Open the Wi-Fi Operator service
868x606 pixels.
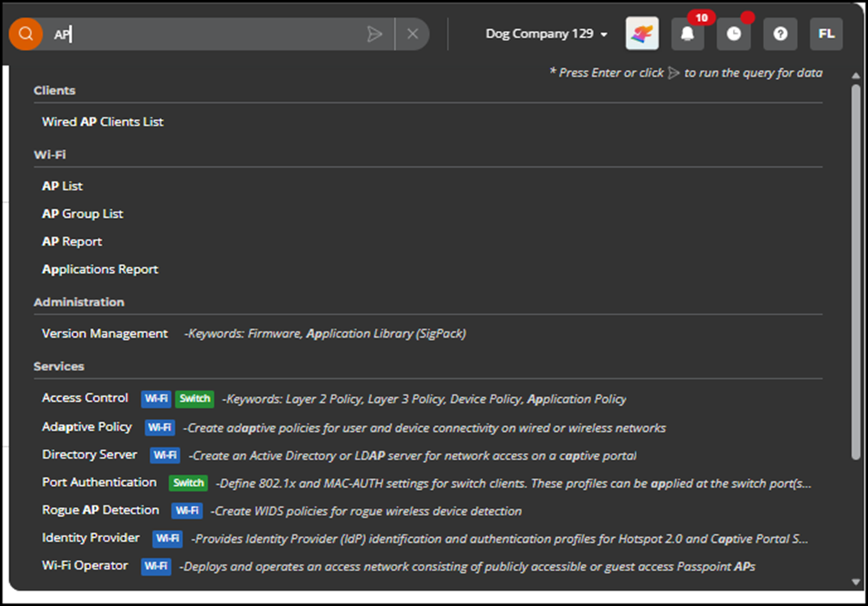85,565
